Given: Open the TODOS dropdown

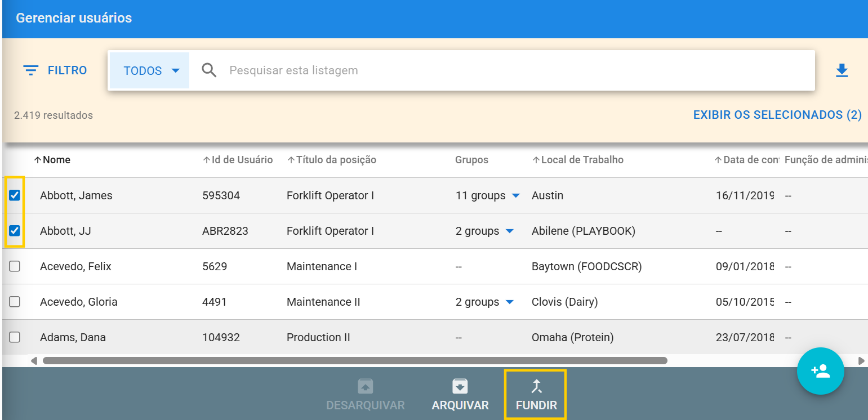Looking at the screenshot, I should tap(151, 70).
